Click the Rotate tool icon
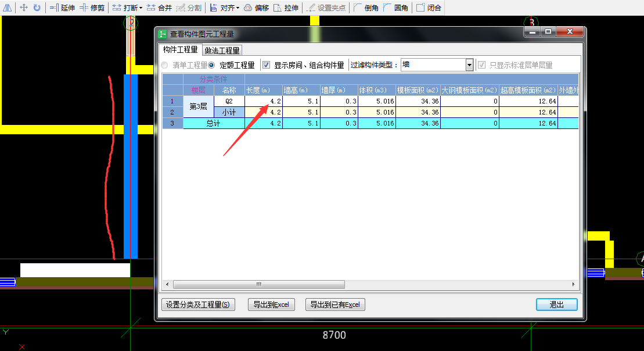Viewport: 644px width, 351px height. 37,8
